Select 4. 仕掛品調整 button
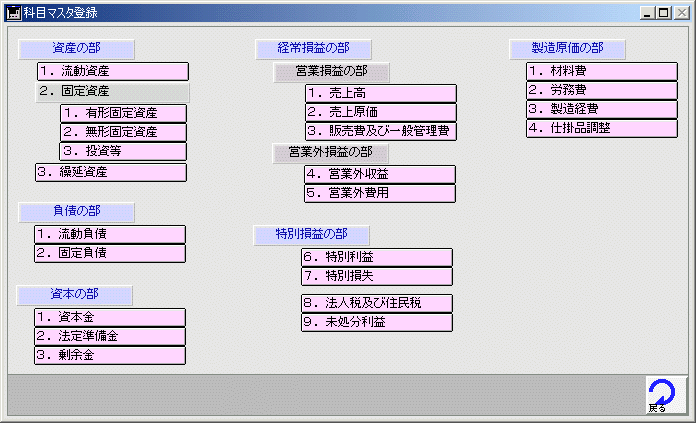Image resolution: width=696 pixels, height=423 pixels. coord(602,129)
